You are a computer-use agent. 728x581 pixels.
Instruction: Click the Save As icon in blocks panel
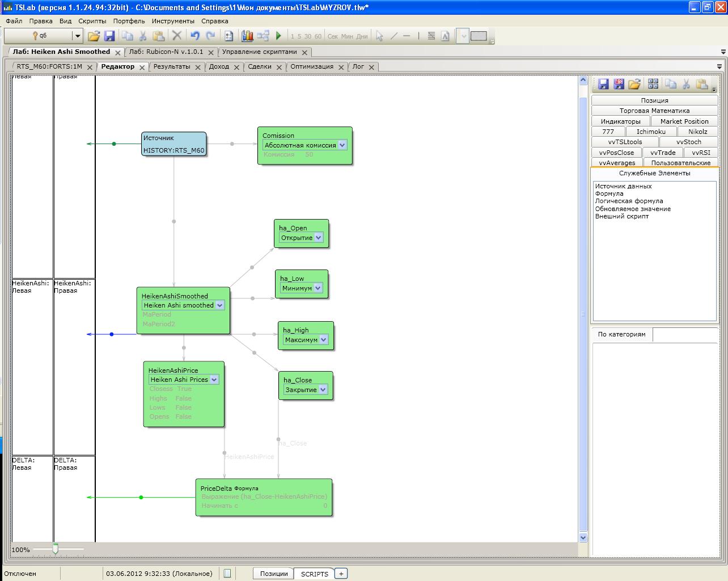(x=619, y=84)
